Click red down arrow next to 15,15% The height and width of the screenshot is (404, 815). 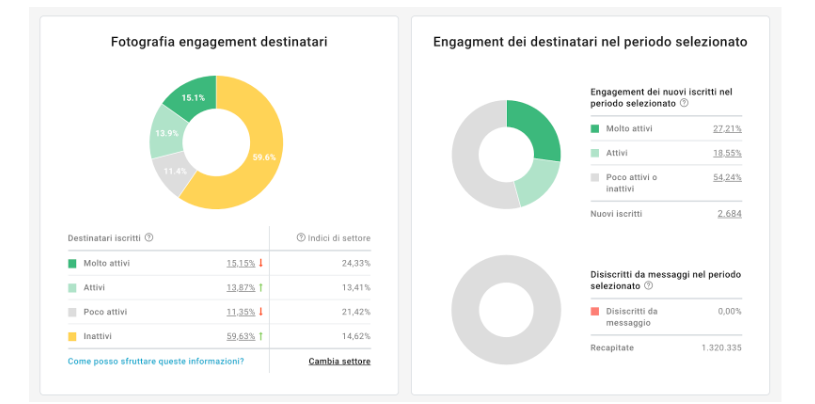pyautogui.click(x=260, y=264)
